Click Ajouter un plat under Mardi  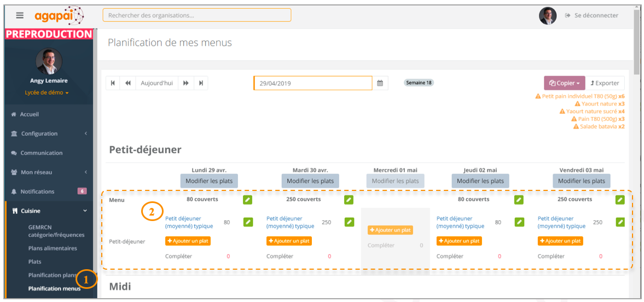click(x=289, y=241)
